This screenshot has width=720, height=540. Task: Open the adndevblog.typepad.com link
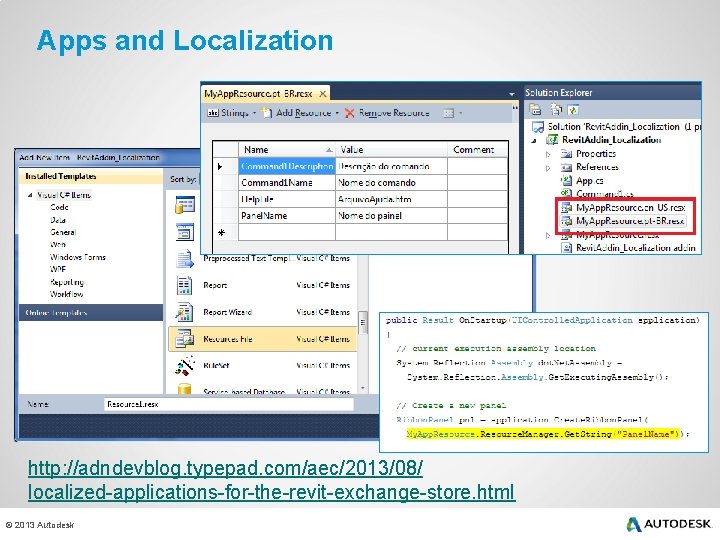point(271,480)
